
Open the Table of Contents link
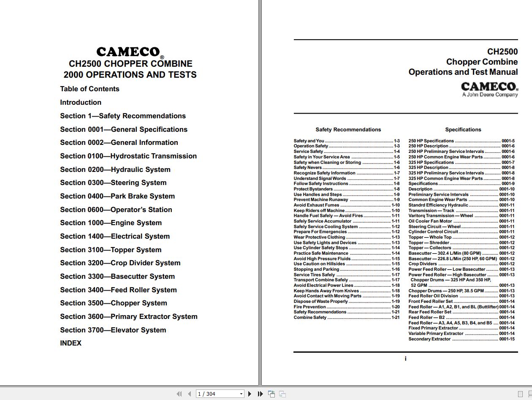coord(90,89)
